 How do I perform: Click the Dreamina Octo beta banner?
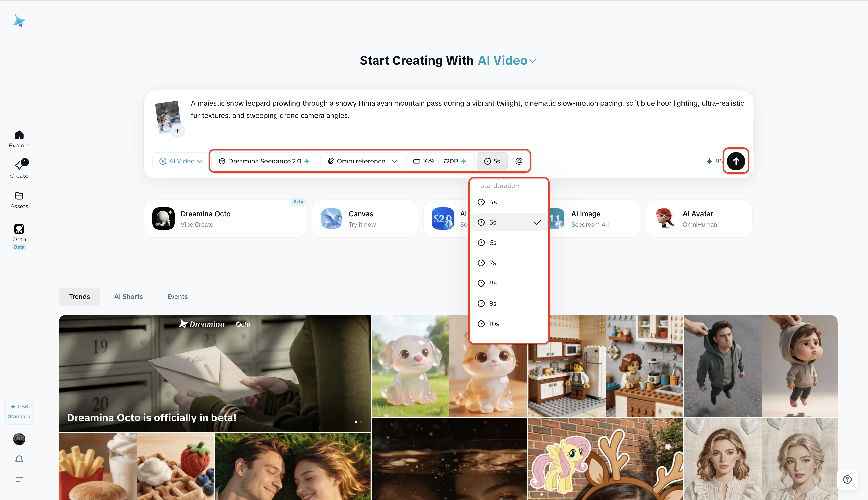click(x=214, y=373)
